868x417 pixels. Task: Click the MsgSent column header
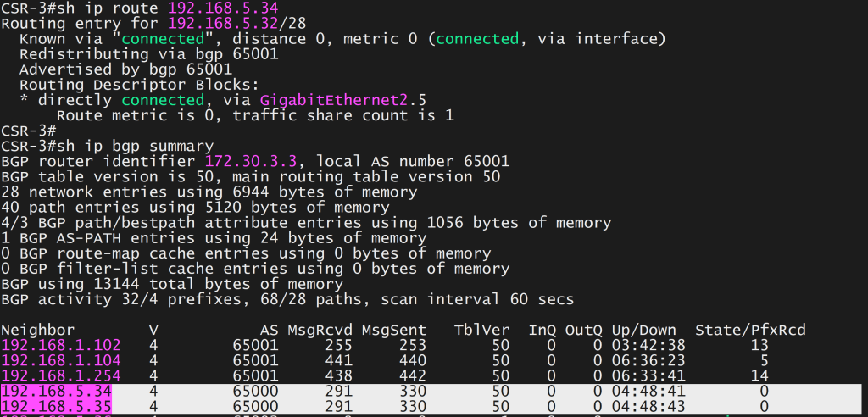pyautogui.click(x=393, y=330)
